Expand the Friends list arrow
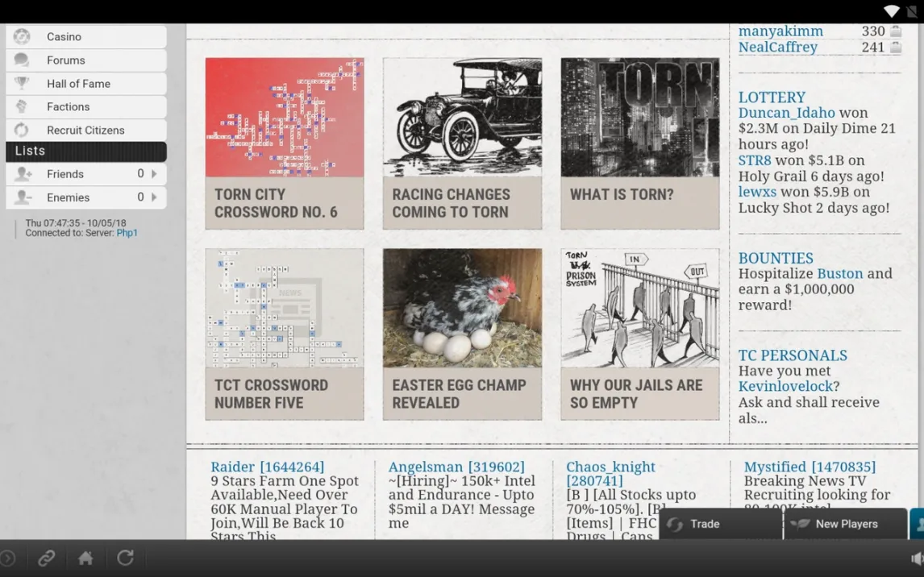Viewport: 924px width, 577px height. [x=154, y=174]
